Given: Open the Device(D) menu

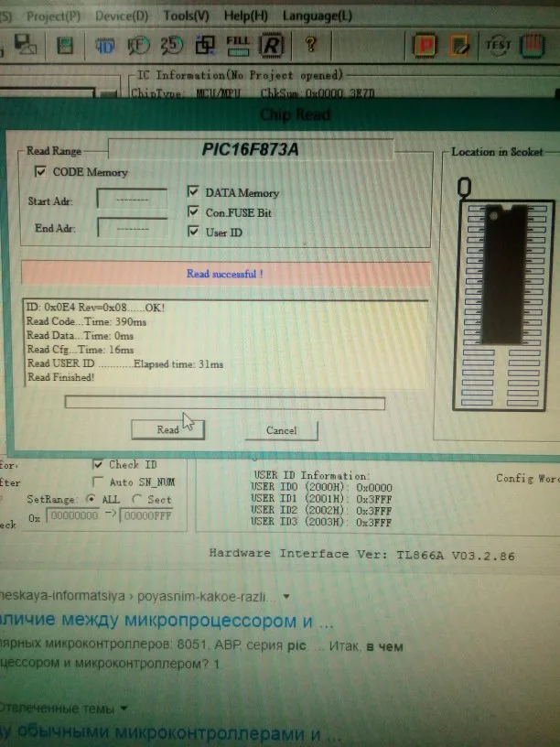Looking at the screenshot, I should [122, 16].
